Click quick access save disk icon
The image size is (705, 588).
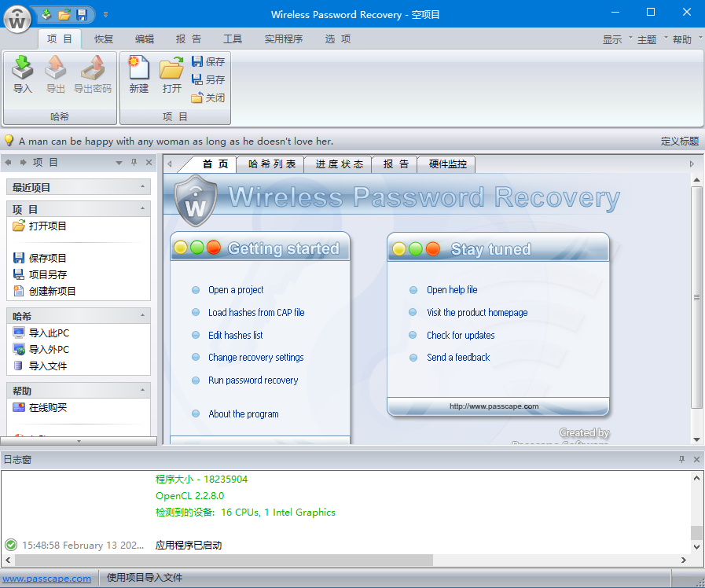tap(82, 15)
